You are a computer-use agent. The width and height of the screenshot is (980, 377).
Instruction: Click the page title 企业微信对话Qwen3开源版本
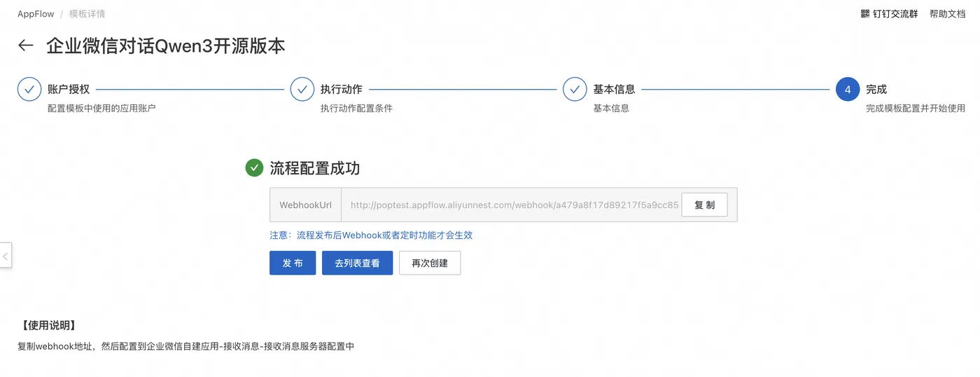(x=165, y=46)
